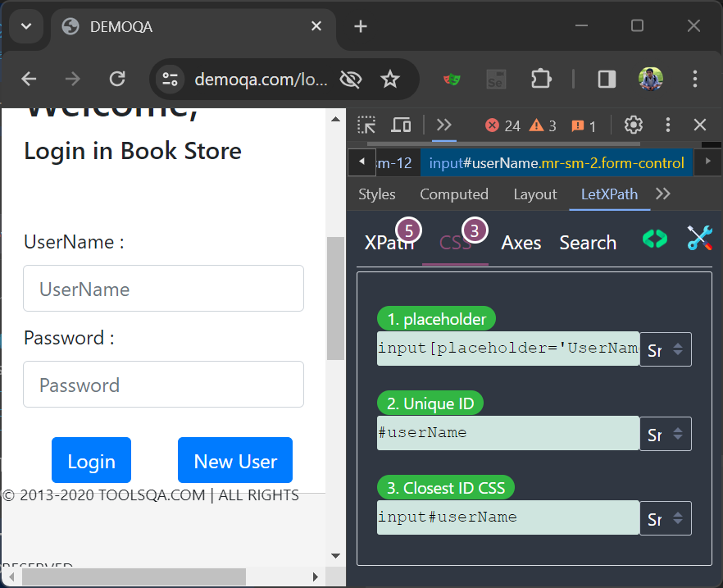
Task: Open dropdown beside placeholder CSS selector
Action: pos(665,349)
